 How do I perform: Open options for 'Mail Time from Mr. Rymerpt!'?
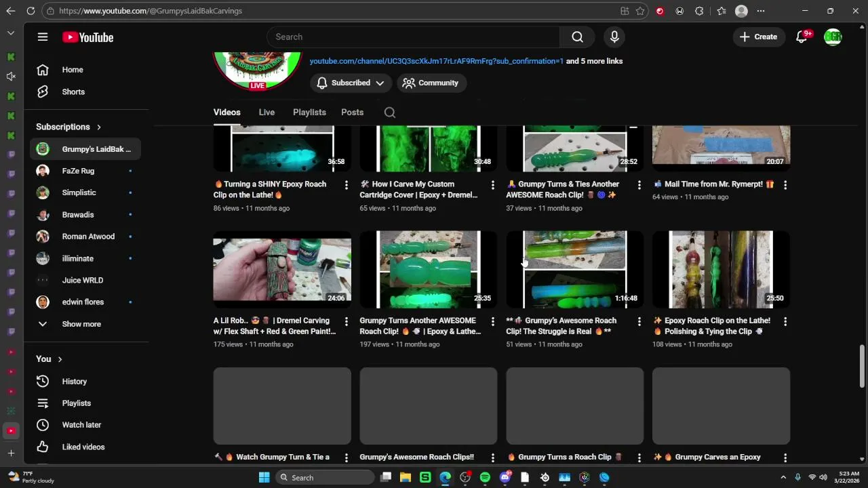785,185
